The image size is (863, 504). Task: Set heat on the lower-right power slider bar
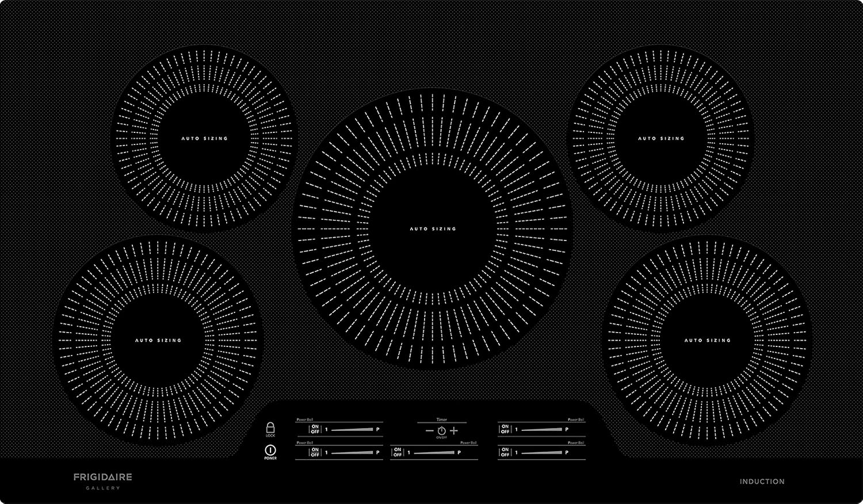click(x=541, y=453)
